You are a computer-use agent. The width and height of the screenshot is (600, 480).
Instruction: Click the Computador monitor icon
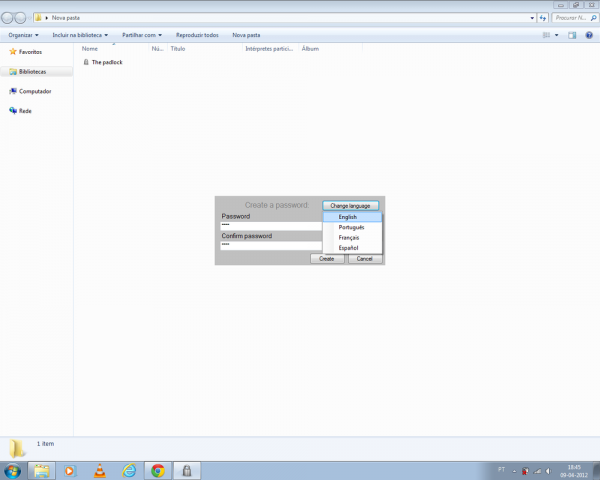[x=13, y=91]
